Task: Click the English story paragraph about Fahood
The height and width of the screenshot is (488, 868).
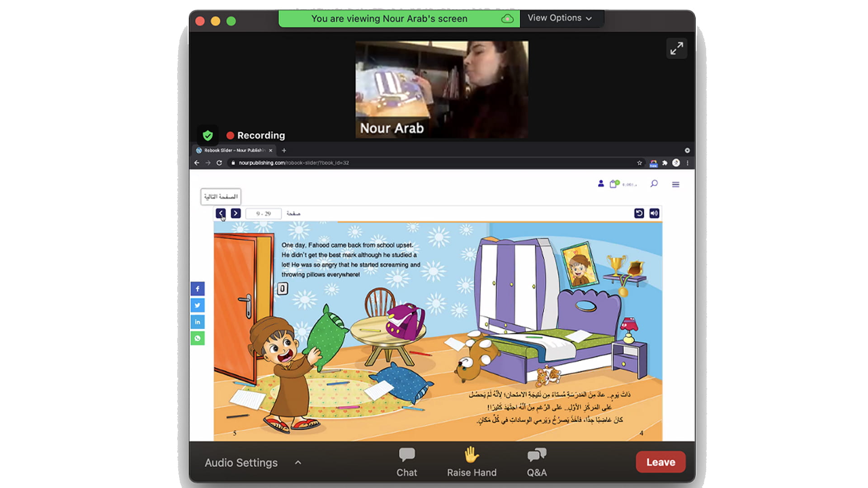Action: [351, 260]
